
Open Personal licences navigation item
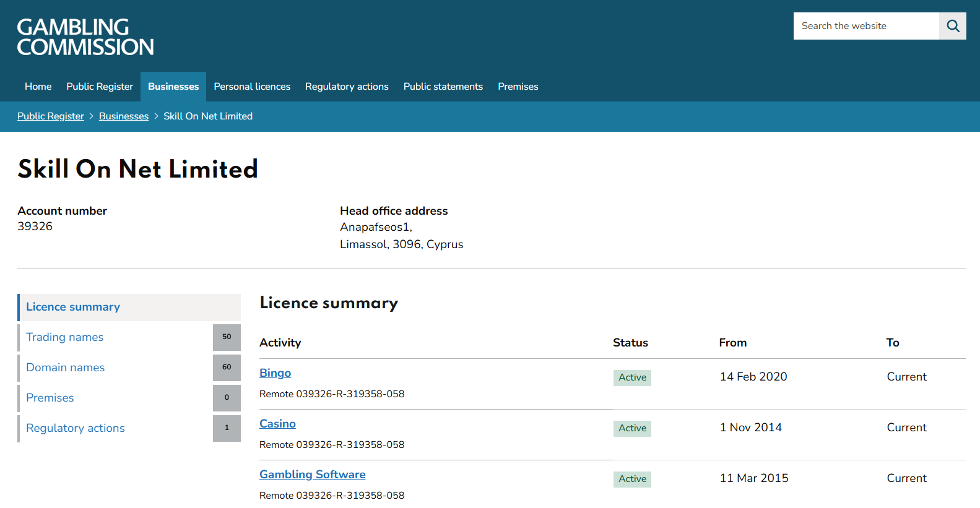(252, 87)
